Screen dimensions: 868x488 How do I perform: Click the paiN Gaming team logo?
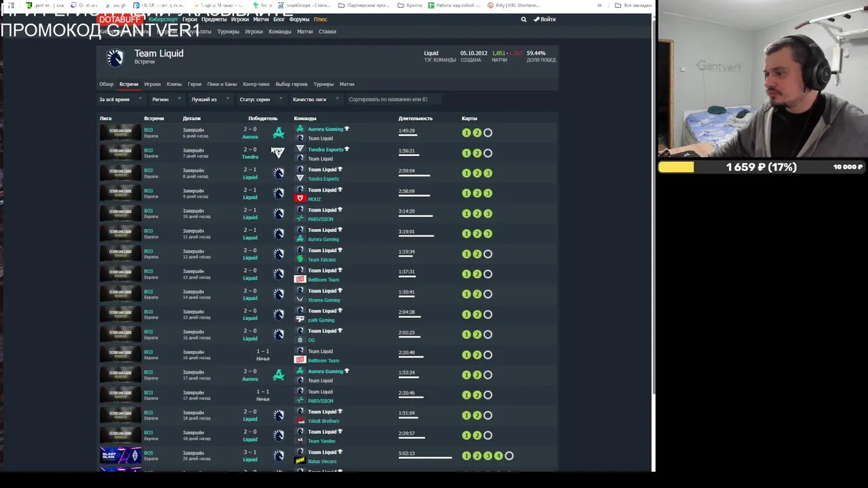click(300, 319)
